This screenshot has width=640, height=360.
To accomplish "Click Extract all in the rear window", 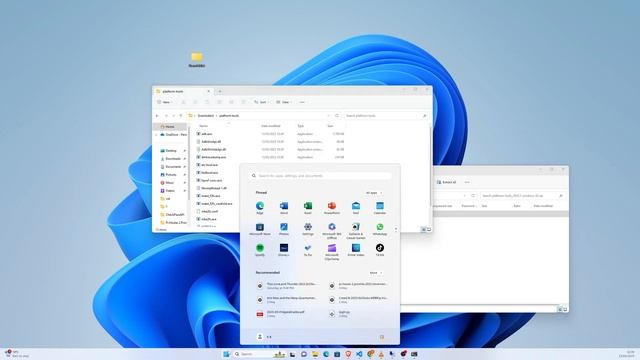I will [x=446, y=182].
